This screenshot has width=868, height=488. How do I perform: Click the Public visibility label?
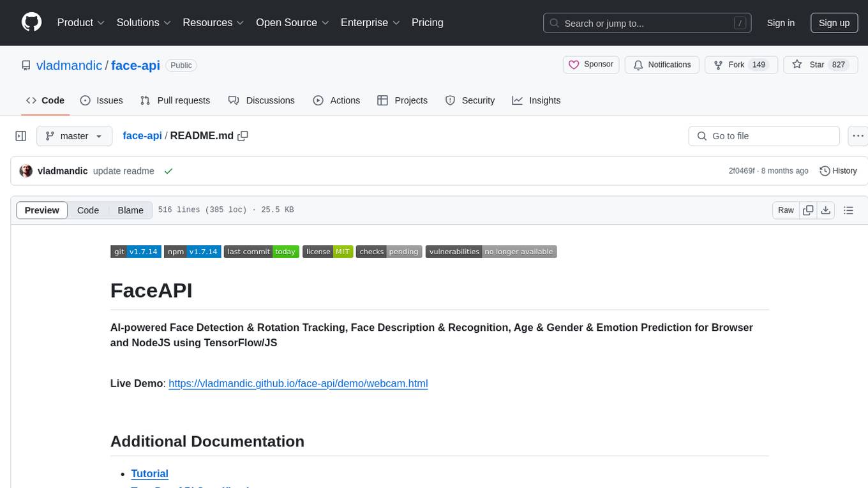(x=181, y=65)
